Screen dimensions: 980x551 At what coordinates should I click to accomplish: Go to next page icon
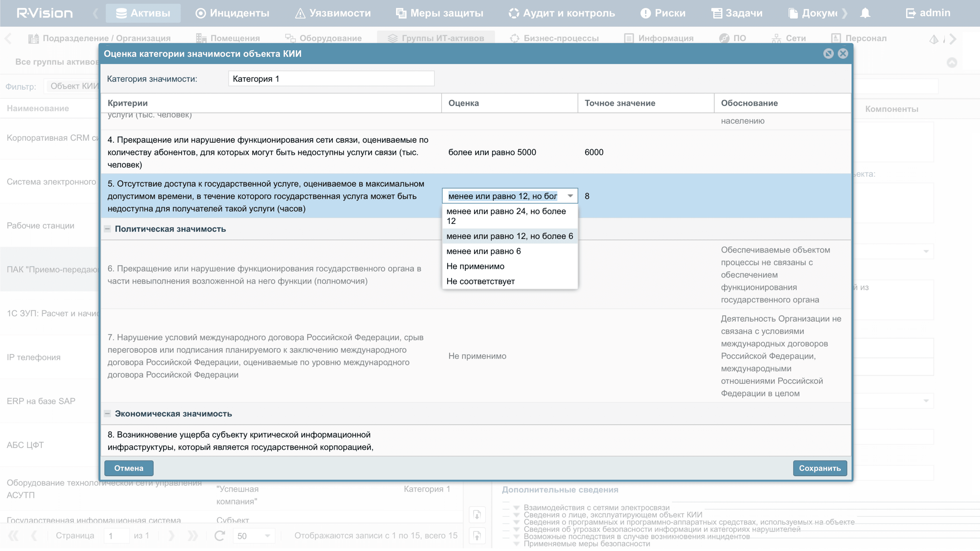coord(171,535)
